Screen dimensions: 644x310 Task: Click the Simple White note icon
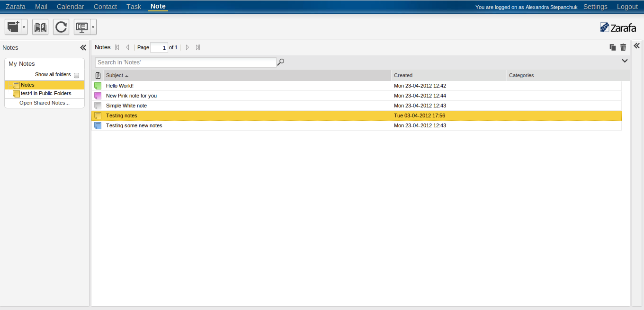98,106
